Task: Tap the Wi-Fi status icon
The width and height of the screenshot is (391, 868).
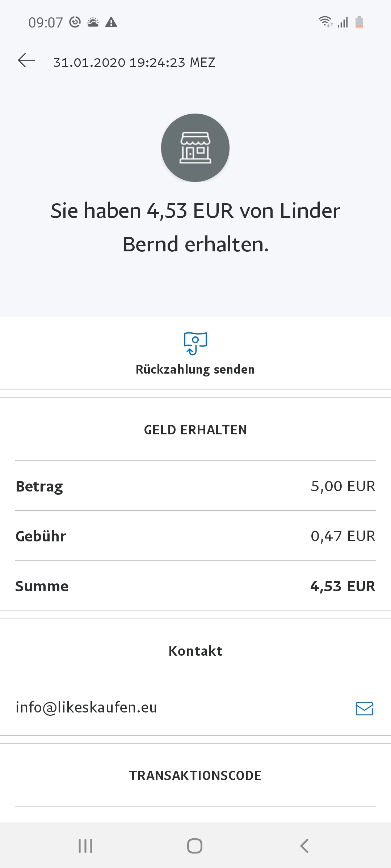Action: point(325,22)
